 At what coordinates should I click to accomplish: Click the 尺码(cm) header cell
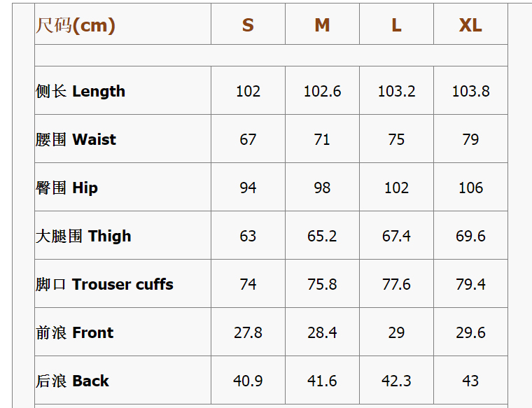(76, 25)
